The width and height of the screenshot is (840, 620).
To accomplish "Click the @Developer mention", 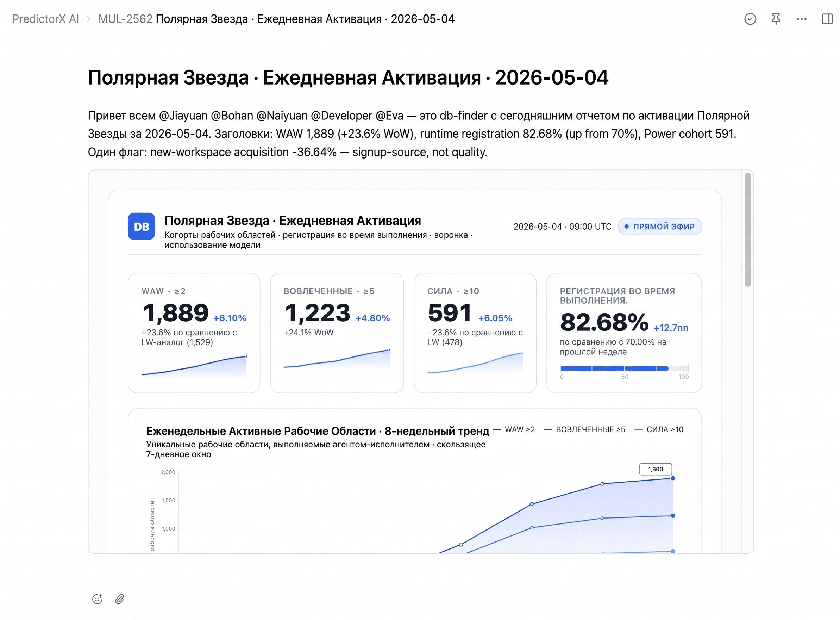I will [341, 116].
